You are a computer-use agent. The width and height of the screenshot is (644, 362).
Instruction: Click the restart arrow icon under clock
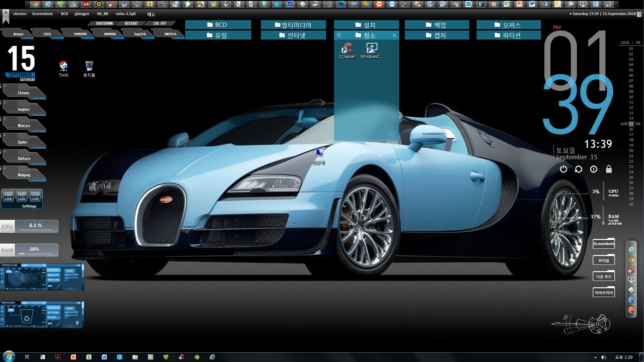point(579,169)
